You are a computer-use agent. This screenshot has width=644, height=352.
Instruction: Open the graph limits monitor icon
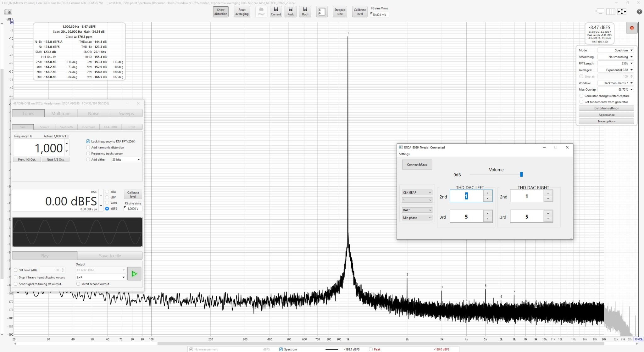pos(600,12)
